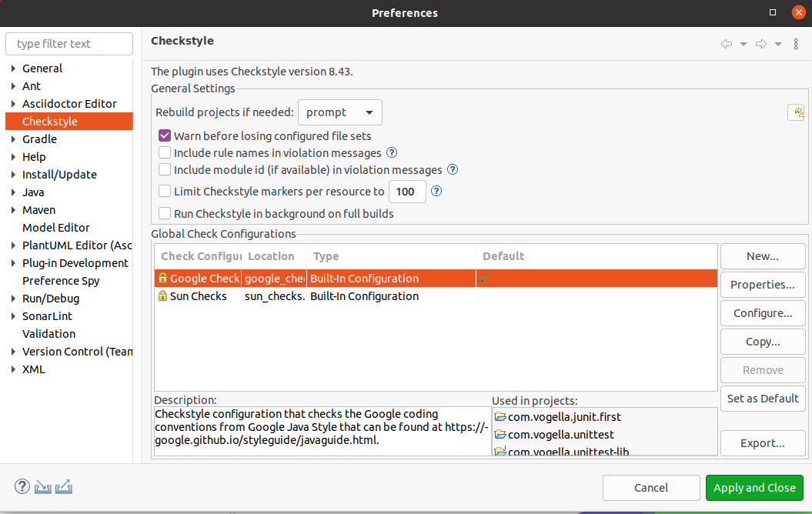Image resolution: width=812 pixels, height=514 pixels.
Task: Click Set as Default button
Action: click(x=762, y=399)
